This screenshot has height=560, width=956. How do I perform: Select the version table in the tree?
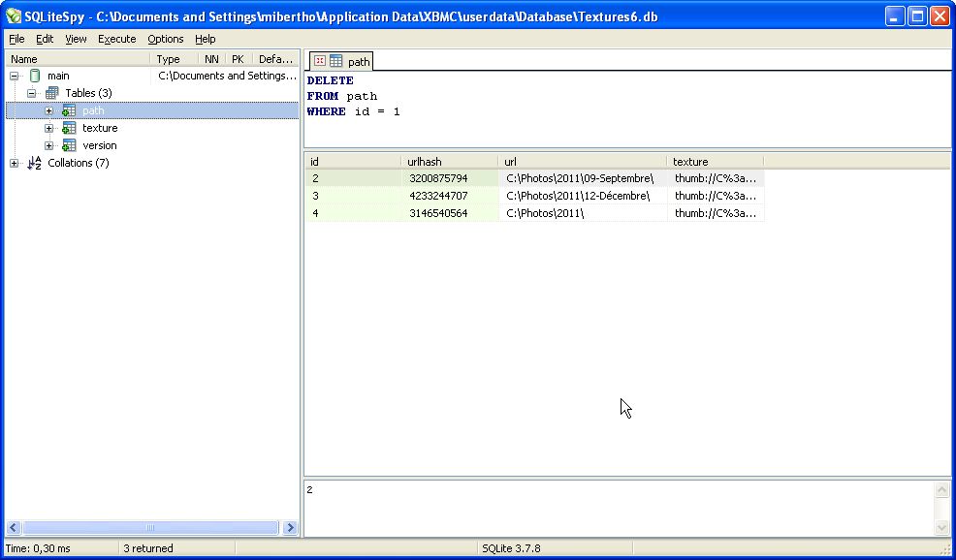point(100,145)
